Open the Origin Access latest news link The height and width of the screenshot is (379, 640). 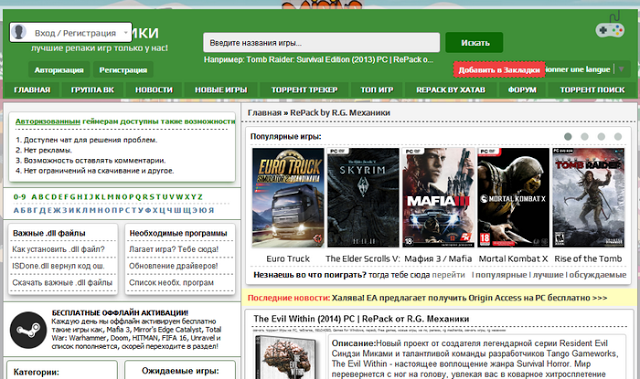[469, 298]
